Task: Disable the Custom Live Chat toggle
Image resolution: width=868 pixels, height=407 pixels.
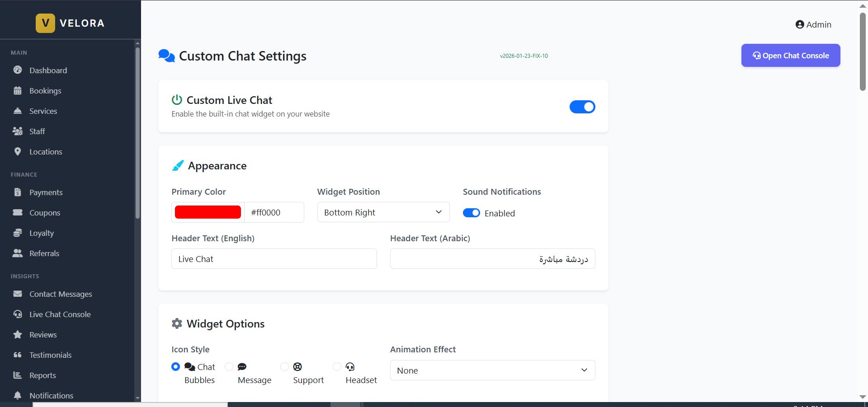Action: point(582,107)
